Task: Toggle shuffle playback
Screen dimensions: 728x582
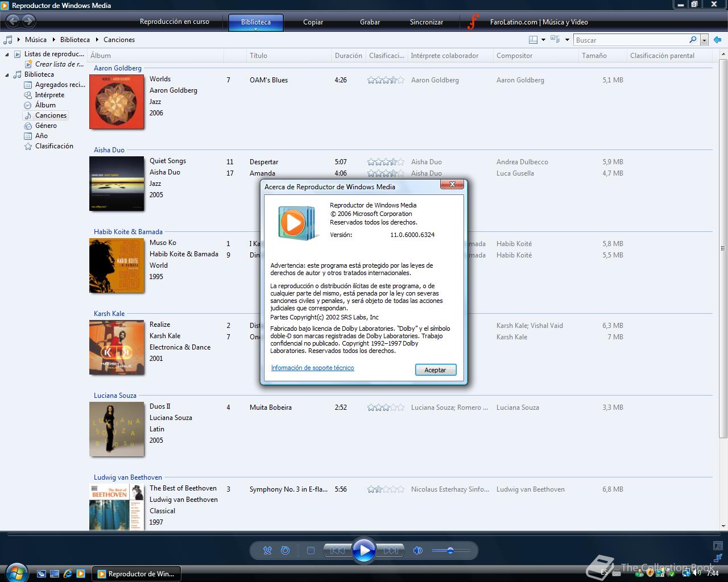Action: click(x=267, y=550)
